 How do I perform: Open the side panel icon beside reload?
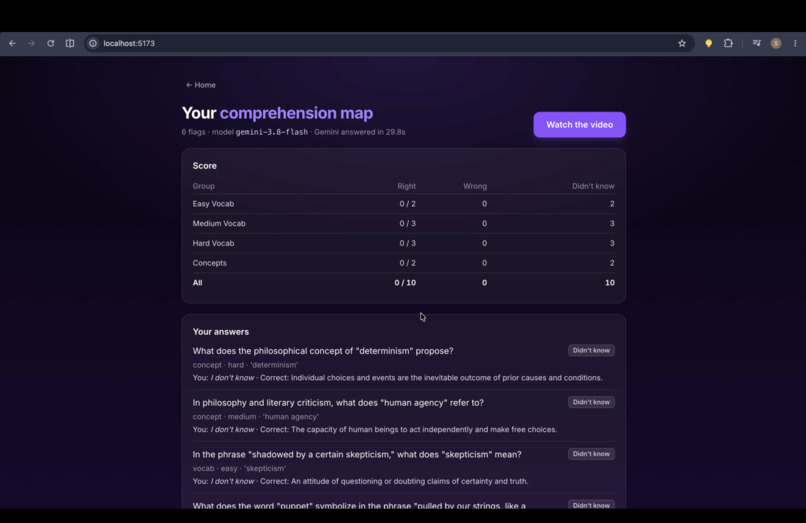(70, 43)
